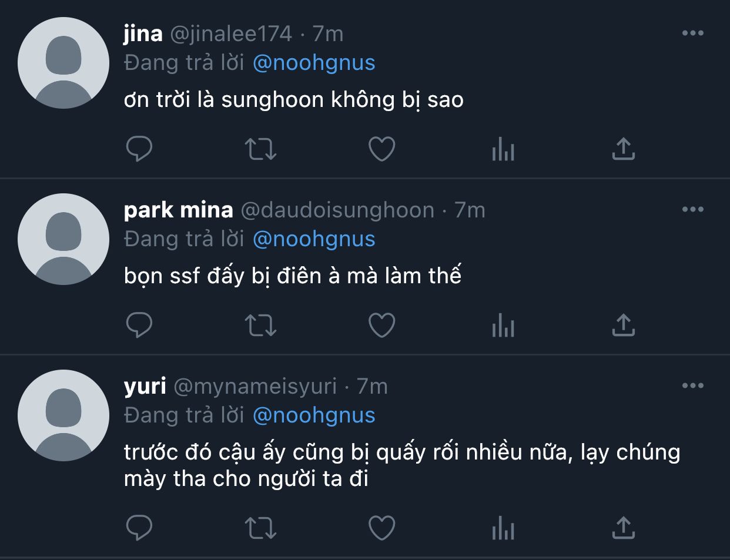Click the username jina
Image resolution: width=730 pixels, height=560 pixels.
pyautogui.click(x=143, y=33)
